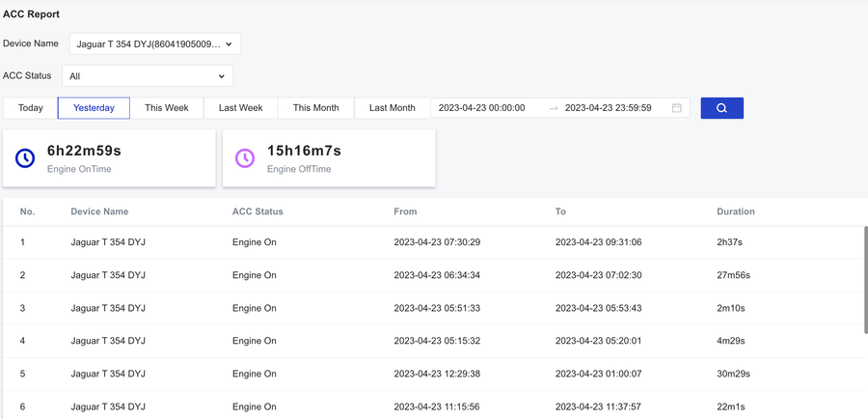Select the Today quick filter

tap(31, 108)
